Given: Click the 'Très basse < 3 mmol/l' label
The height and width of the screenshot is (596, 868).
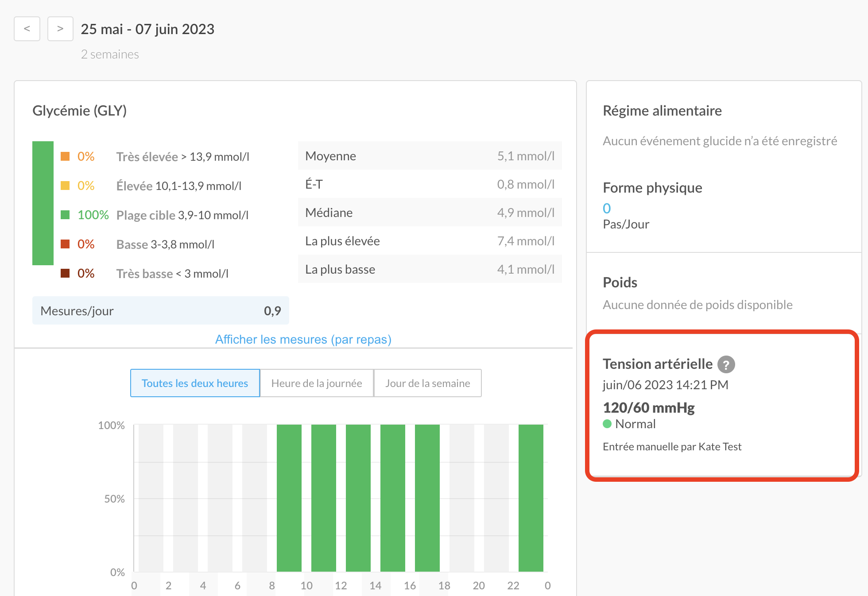Looking at the screenshot, I should coord(172,274).
